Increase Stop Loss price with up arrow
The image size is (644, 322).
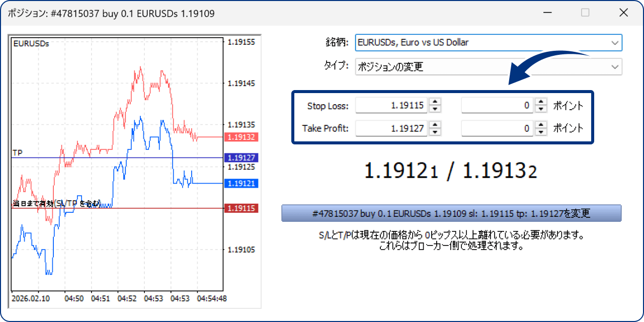(x=435, y=103)
